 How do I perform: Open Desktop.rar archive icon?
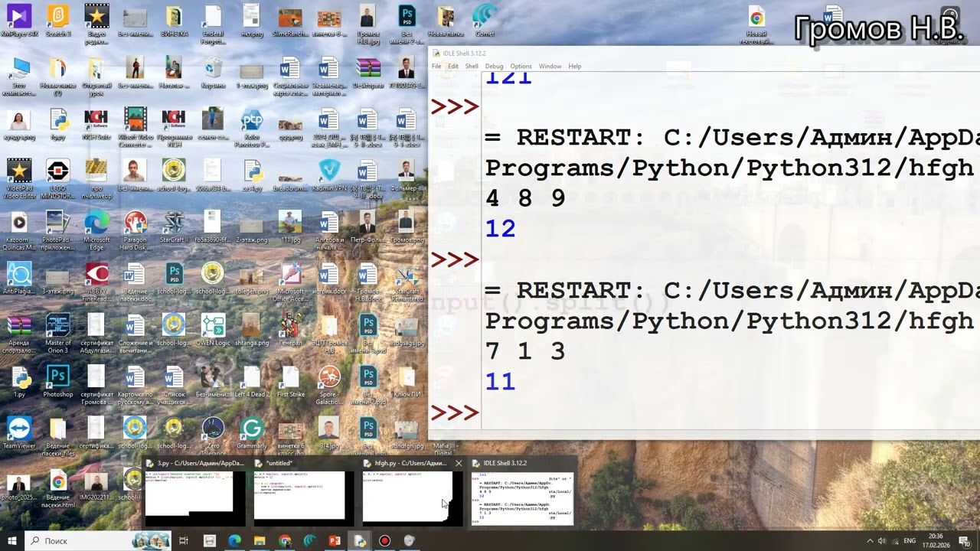pos(368,73)
